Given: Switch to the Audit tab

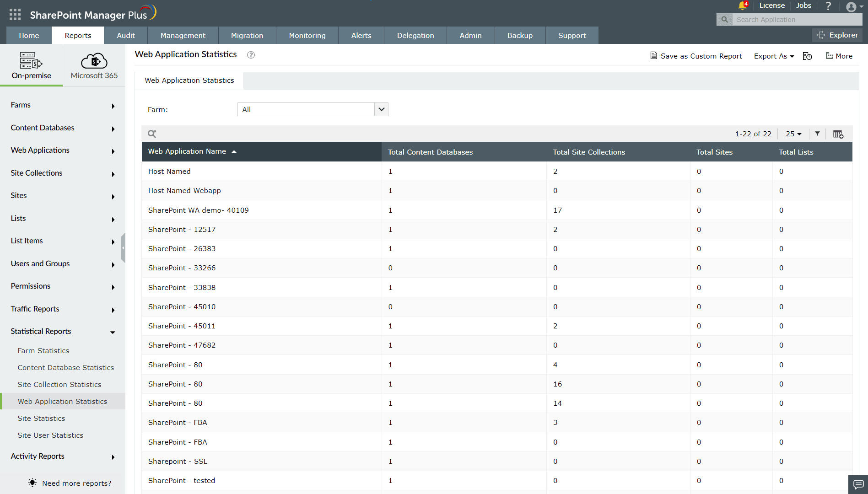Looking at the screenshot, I should (126, 35).
